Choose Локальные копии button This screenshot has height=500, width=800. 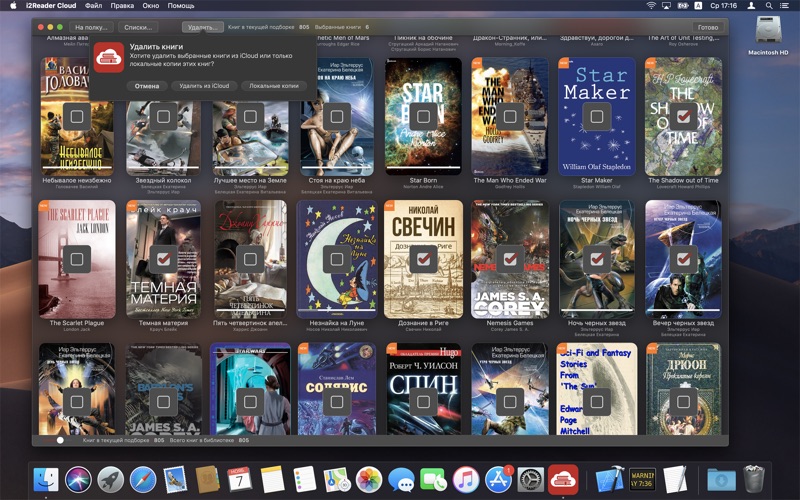[x=274, y=86]
